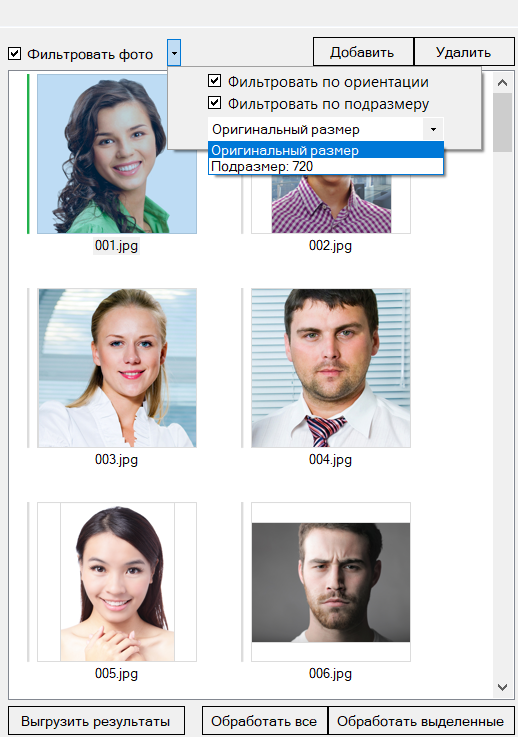
Task: Click Обработать выделенные button
Action: (421, 721)
